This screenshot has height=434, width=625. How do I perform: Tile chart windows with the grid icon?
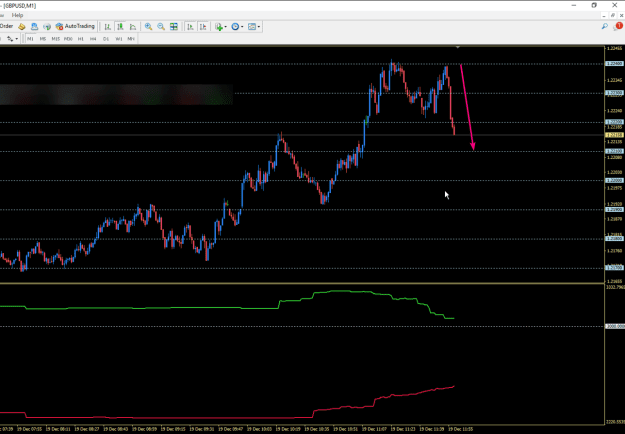pyautogui.click(x=174, y=27)
